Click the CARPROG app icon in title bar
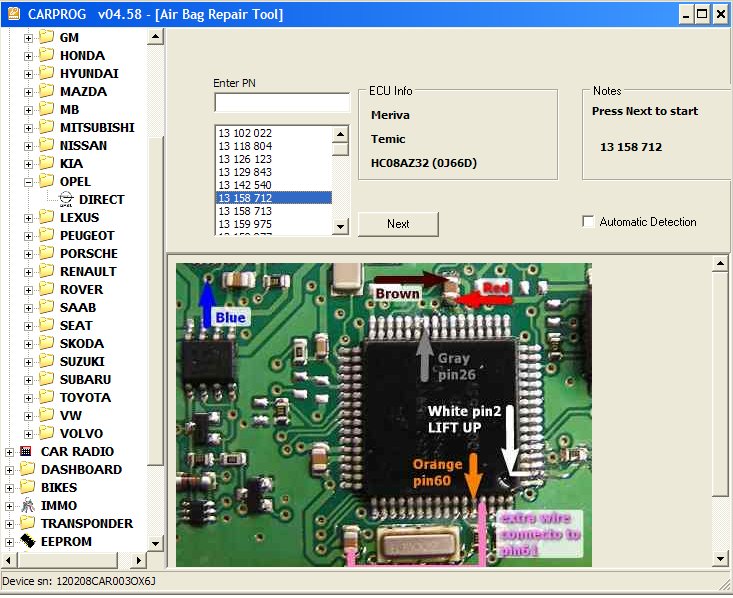 (x=14, y=14)
